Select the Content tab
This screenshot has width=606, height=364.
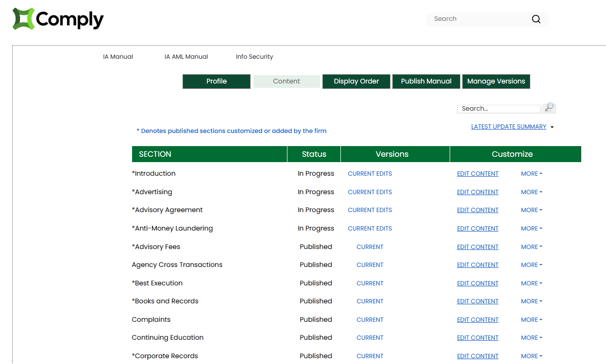click(286, 81)
